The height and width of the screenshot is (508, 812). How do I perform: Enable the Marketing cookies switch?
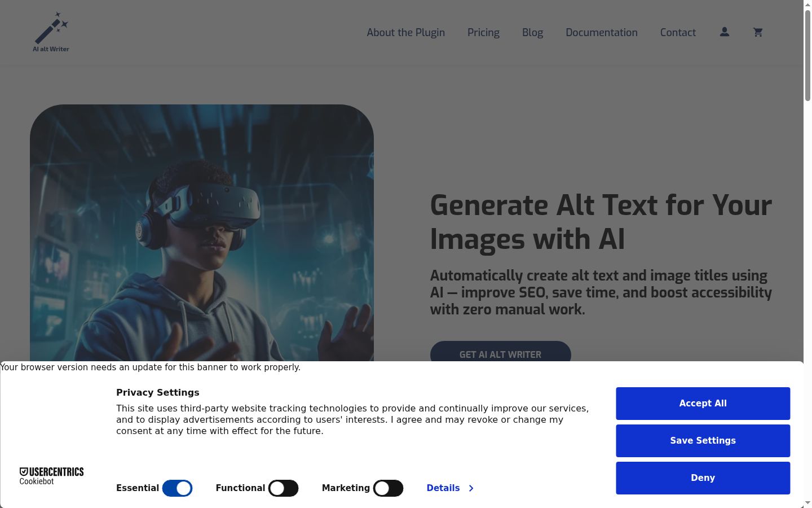tap(388, 488)
